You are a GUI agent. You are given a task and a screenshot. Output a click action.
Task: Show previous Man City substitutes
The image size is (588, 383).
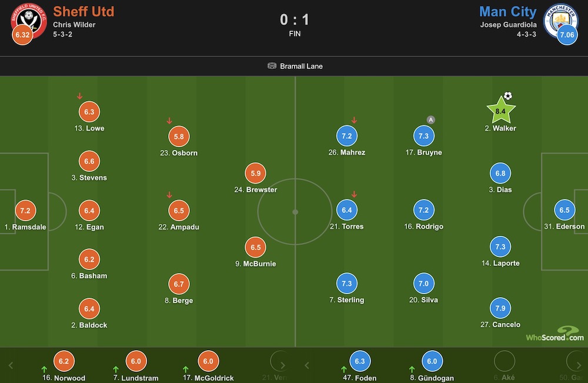[307, 365]
